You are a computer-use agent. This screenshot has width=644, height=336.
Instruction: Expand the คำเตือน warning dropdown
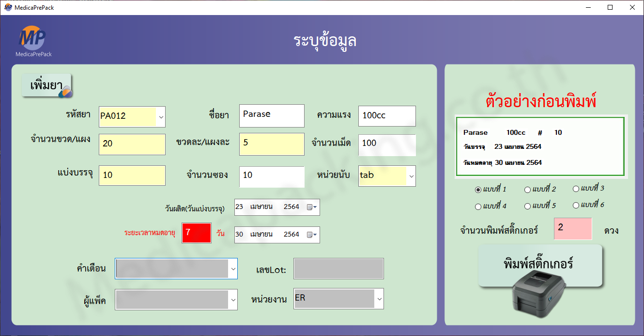point(233,269)
